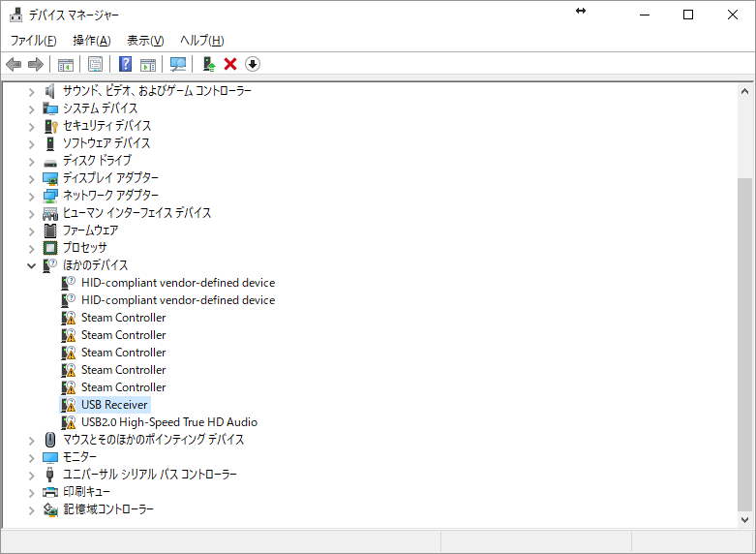This screenshot has width=756, height=554.
Task: Select USB2.0 High-Speed True HD Audio
Action: pos(169,421)
